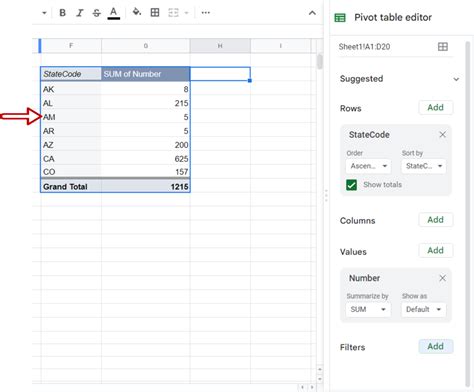Add a field to Values
474x392 pixels.
click(x=435, y=250)
